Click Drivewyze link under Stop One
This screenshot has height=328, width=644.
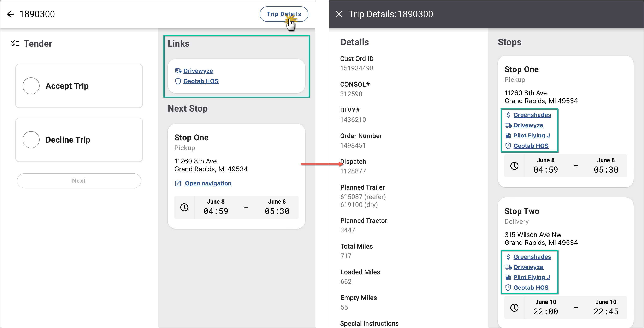pos(528,125)
